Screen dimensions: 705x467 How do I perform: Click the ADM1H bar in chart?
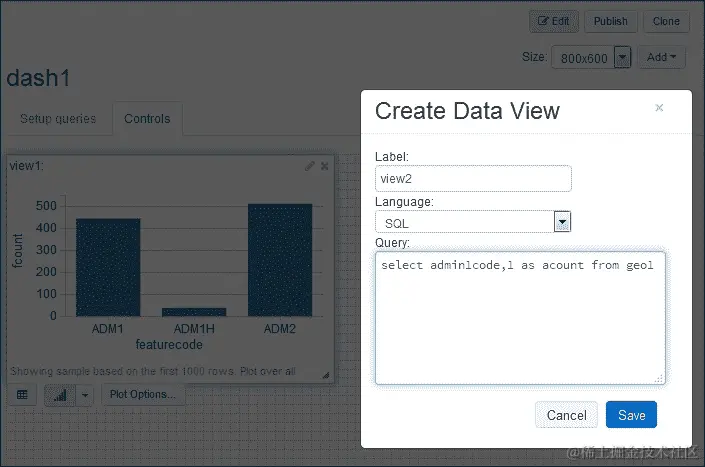pos(194,312)
